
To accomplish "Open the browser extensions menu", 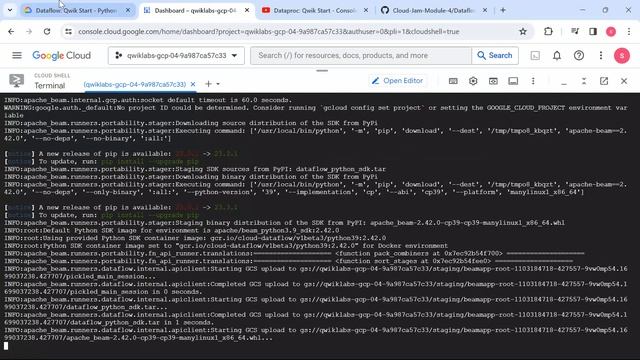I will point(548,31).
